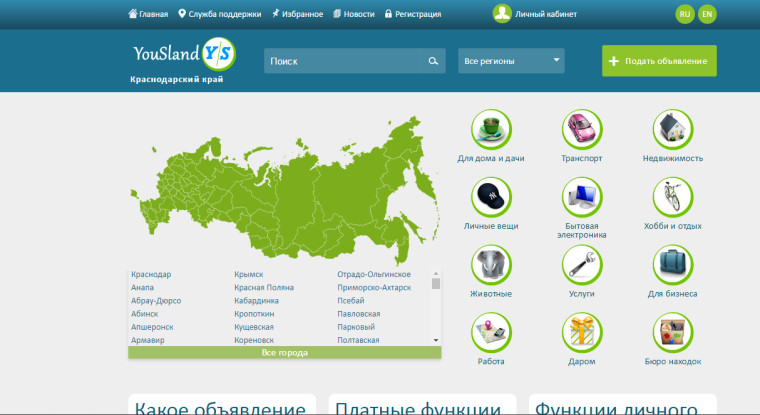The height and width of the screenshot is (415, 760).
Task: Click the city list scrollbar thumb
Action: [x=436, y=284]
